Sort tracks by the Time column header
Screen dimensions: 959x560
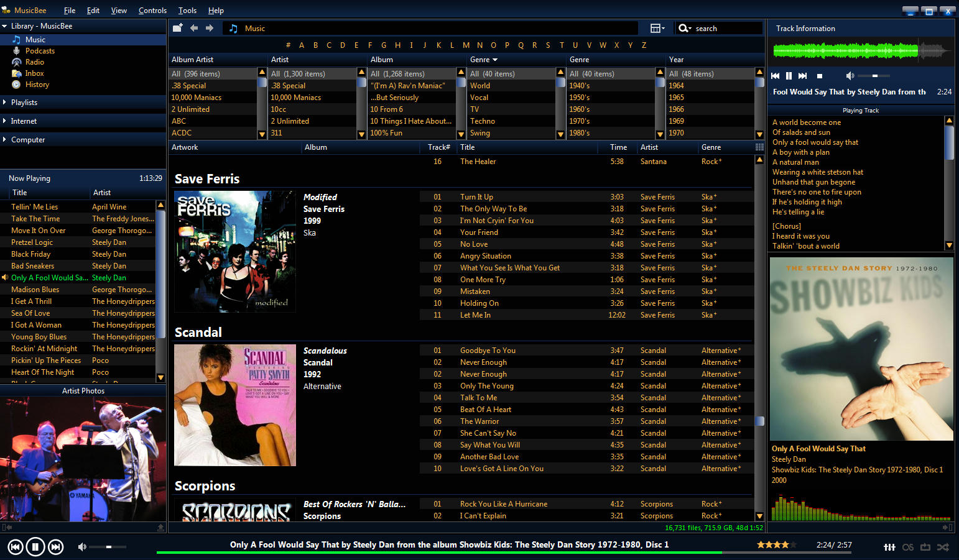pos(618,147)
